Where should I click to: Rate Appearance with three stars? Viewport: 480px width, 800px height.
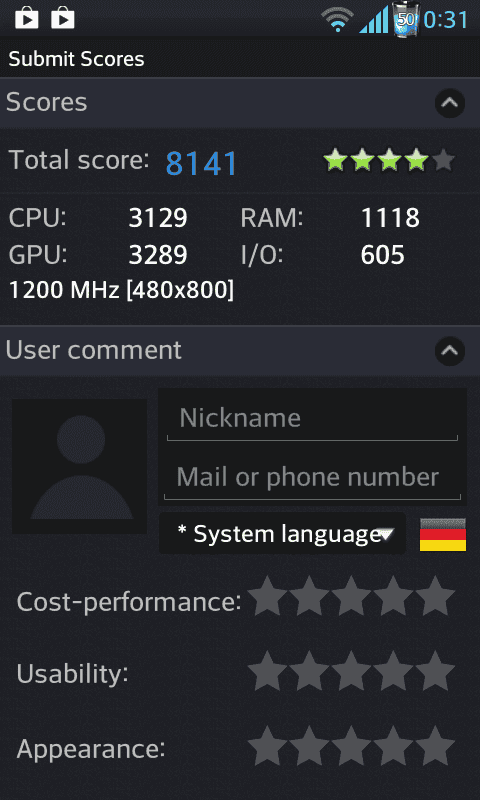coord(351,746)
